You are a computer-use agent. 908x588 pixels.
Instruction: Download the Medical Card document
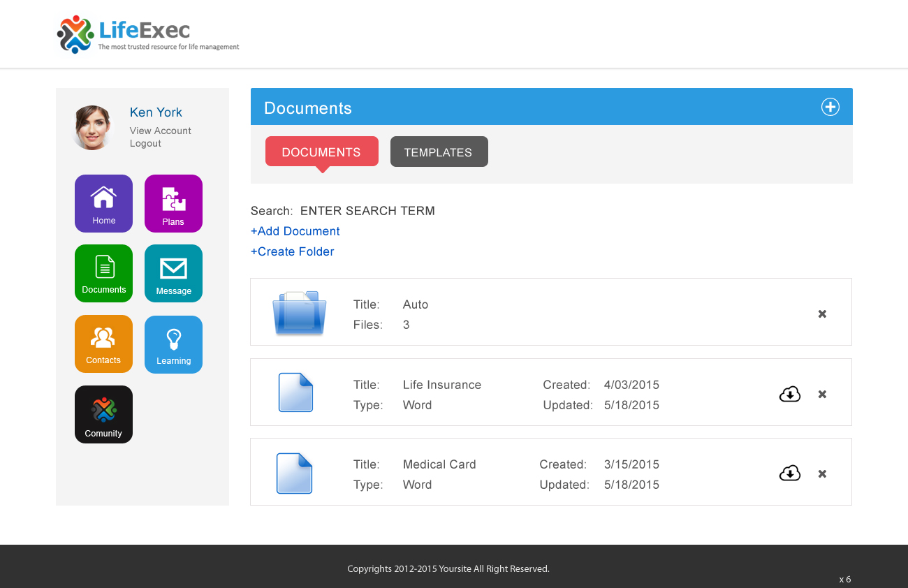point(789,474)
